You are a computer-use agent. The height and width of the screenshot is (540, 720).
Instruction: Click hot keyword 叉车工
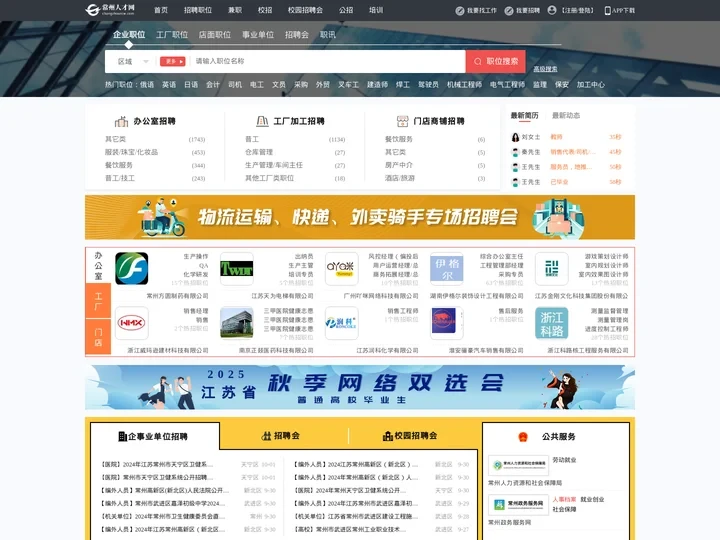point(348,84)
